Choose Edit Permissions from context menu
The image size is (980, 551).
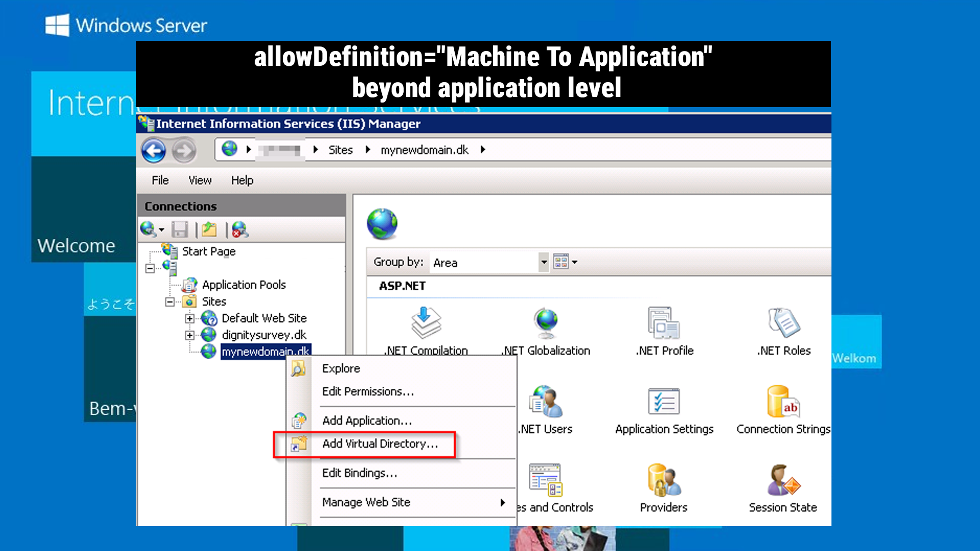click(x=402, y=391)
